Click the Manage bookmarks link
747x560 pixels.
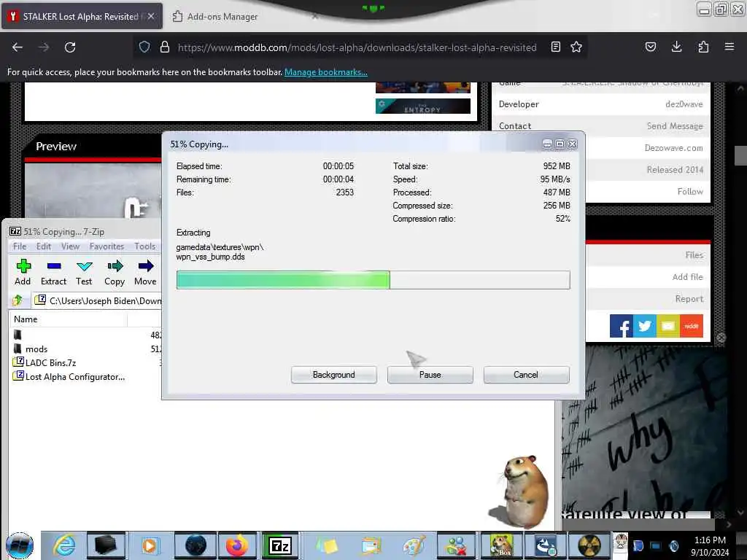tap(326, 72)
